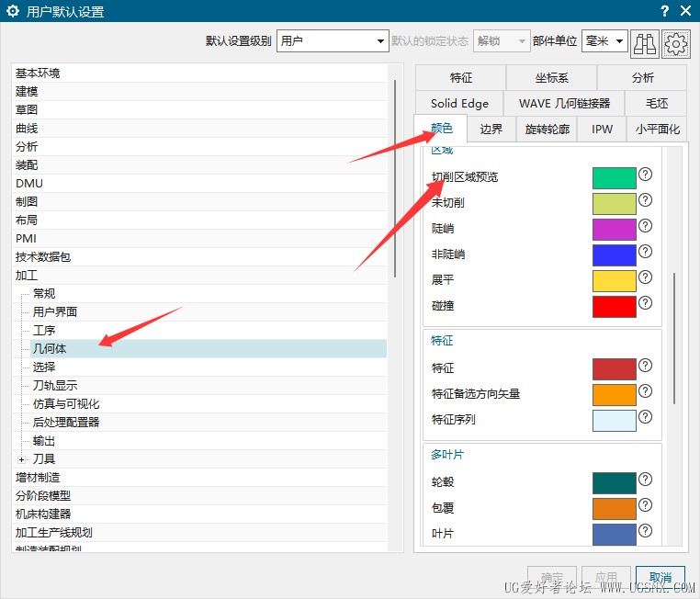Select 基本环境 in the category list

click(x=199, y=73)
